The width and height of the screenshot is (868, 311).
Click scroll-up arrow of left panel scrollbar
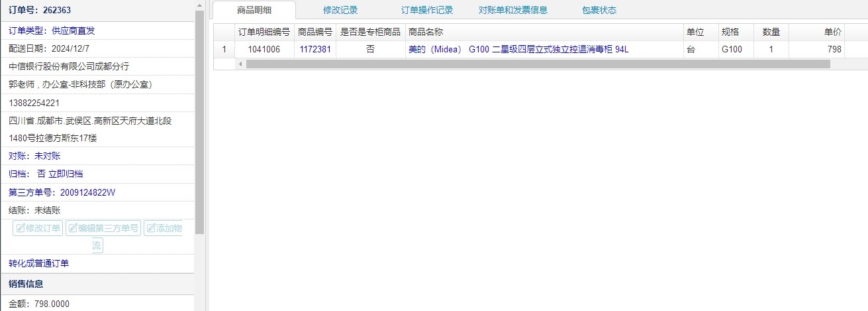[x=200, y=5]
